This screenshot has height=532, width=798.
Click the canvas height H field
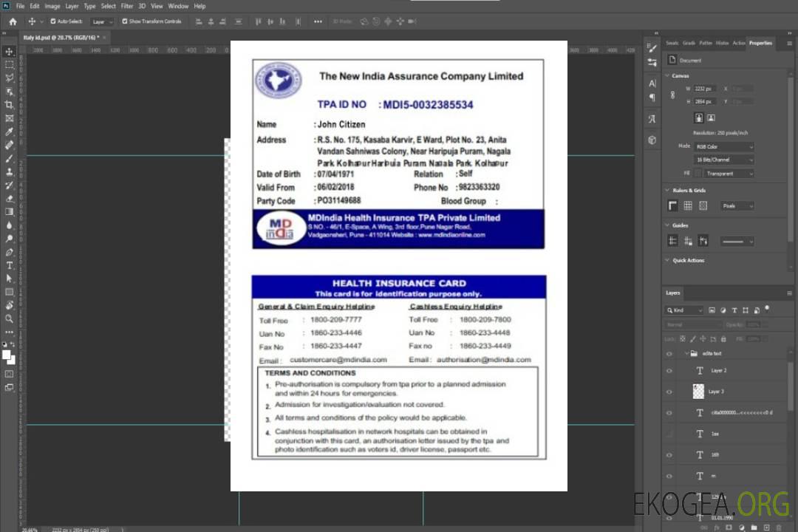coord(705,102)
